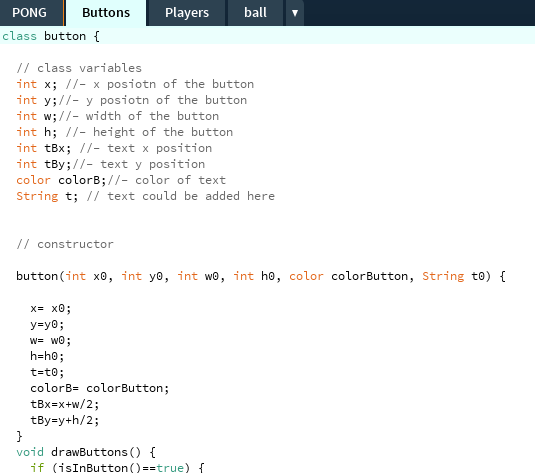Image resolution: width=535 pixels, height=473 pixels.
Task: Click the 'x= x0;' assignment line
Action: (x=50, y=308)
